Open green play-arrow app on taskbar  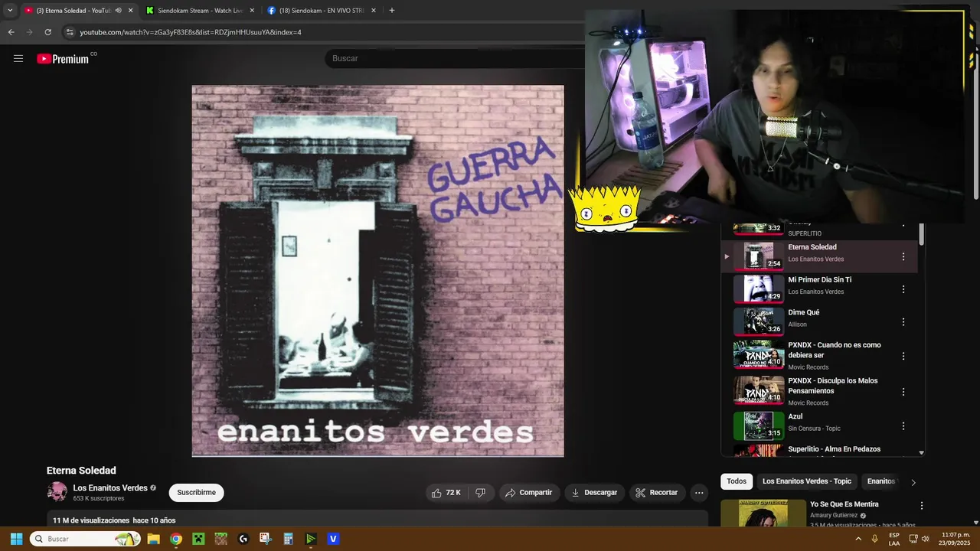(x=311, y=539)
